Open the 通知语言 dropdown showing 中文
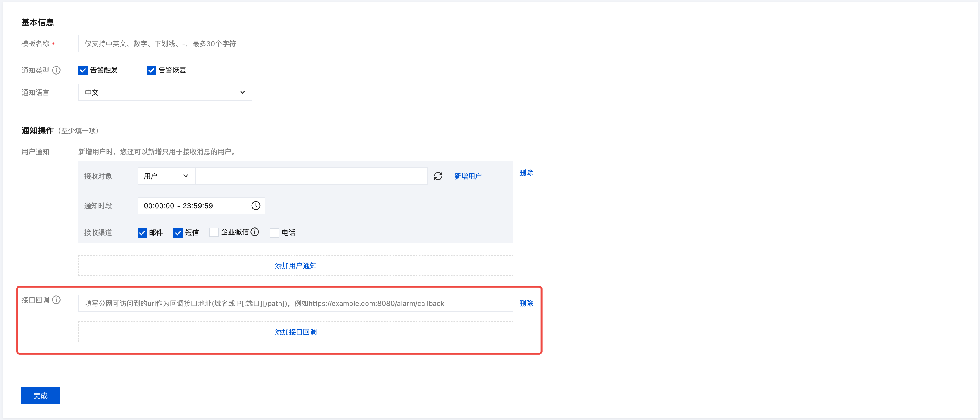 [x=165, y=93]
